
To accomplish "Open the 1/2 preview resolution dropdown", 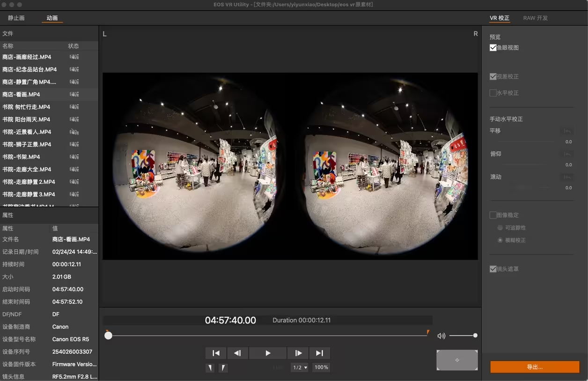I will pos(300,367).
